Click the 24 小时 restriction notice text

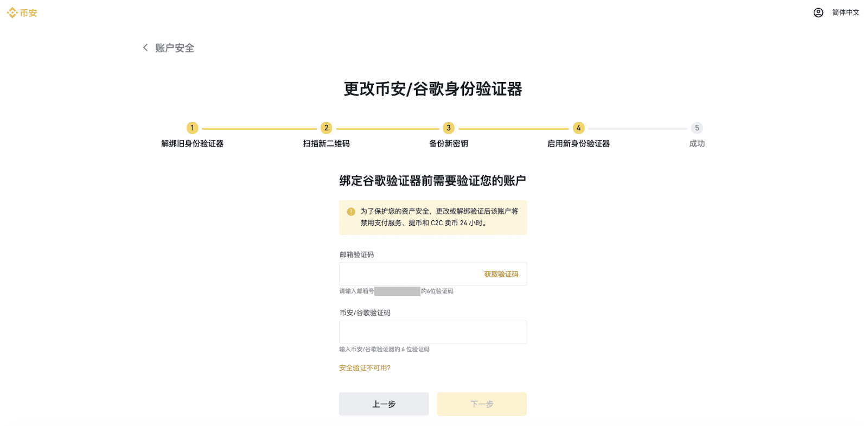[x=439, y=217]
